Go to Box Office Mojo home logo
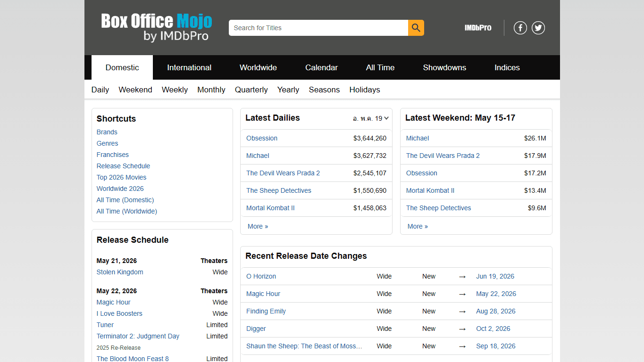Image resolution: width=644 pixels, height=362 pixels. 157,27
